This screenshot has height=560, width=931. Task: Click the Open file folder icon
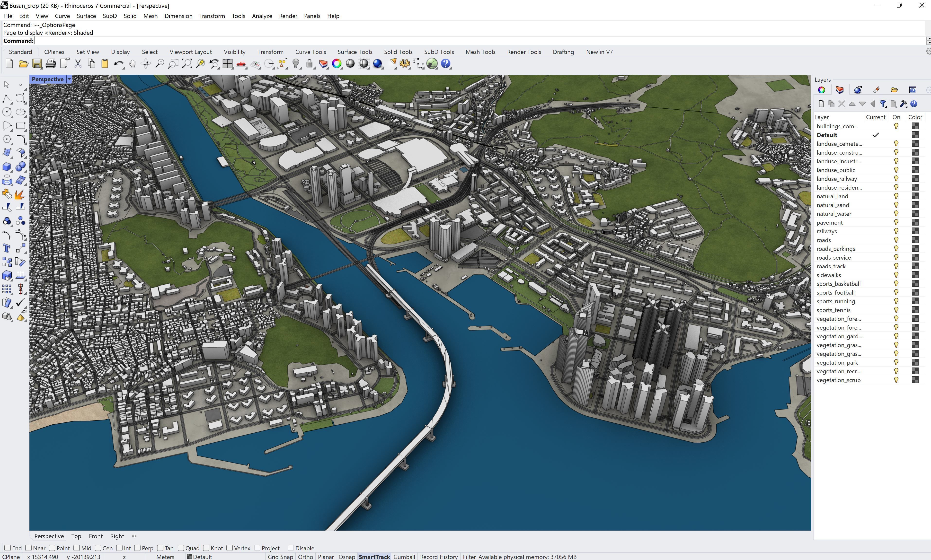pyautogui.click(x=23, y=64)
